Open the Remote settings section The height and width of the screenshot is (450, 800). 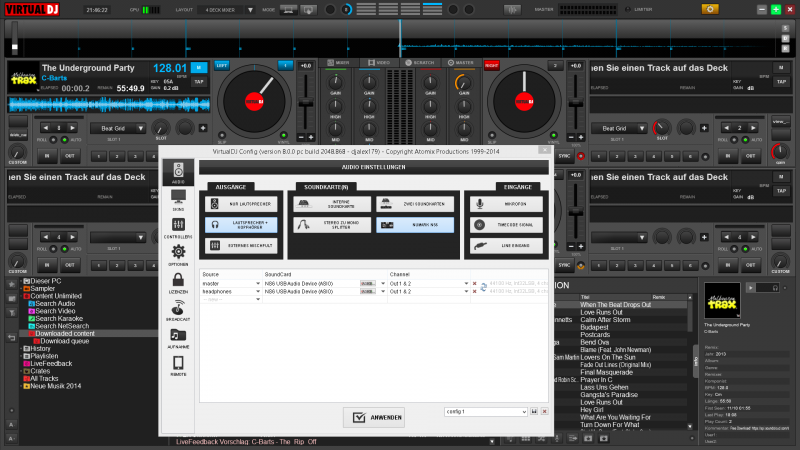coord(178,366)
